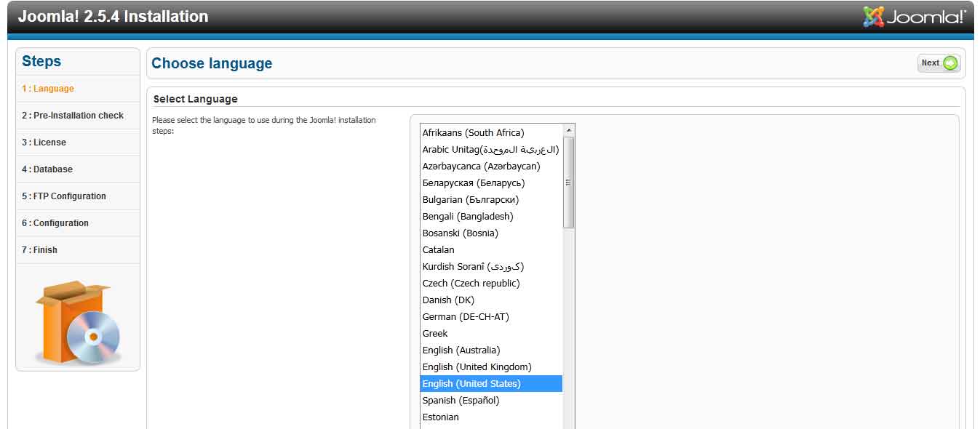
Task: Choose Bosanski (Bosnia) language
Action: (x=491, y=233)
